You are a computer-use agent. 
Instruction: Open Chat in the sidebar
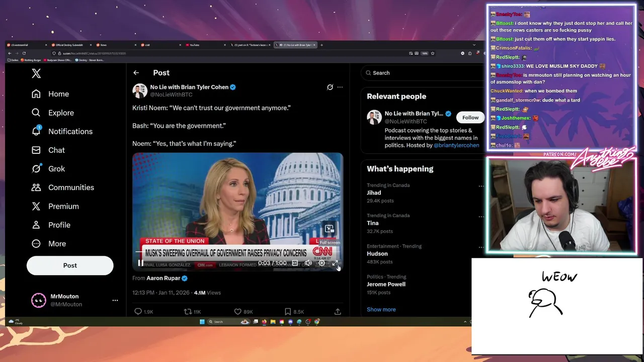pyautogui.click(x=48, y=150)
